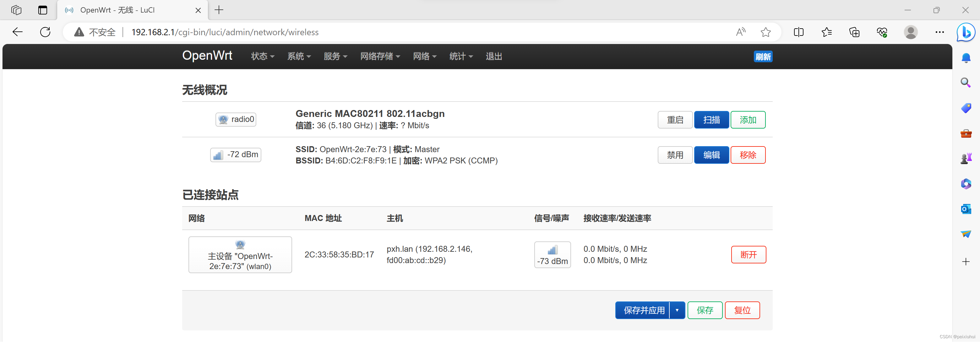
Task: Open the 网络 menu dropdown
Action: tap(424, 56)
